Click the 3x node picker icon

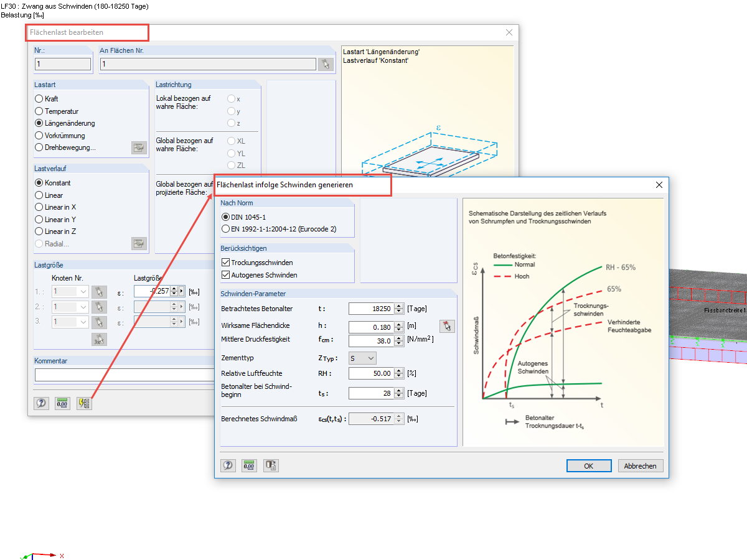(98, 339)
